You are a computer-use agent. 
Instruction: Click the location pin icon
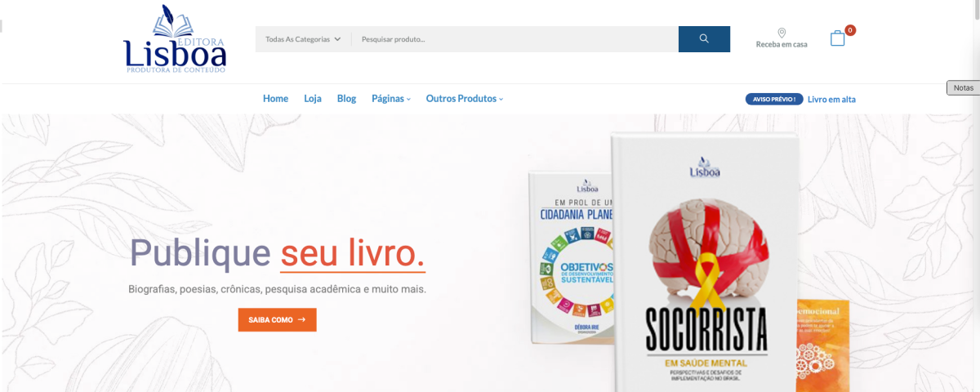pyautogui.click(x=782, y=33)
